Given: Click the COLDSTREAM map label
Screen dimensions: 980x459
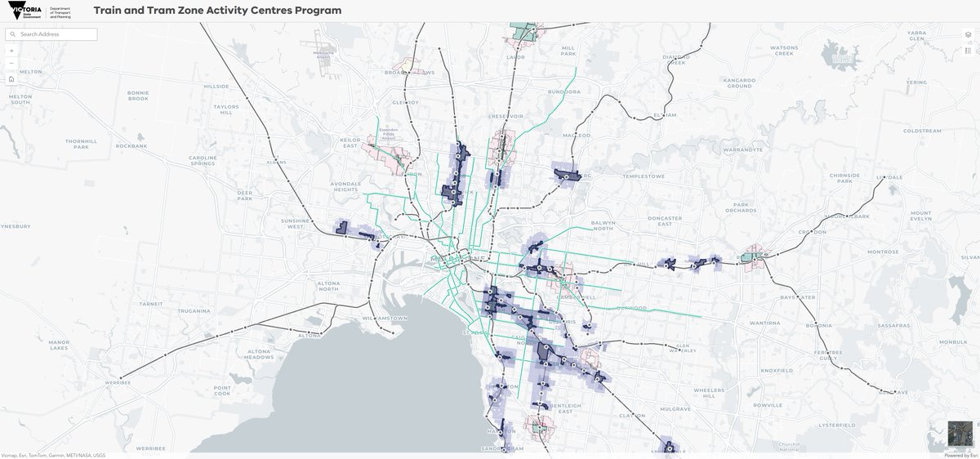Looking at the screenshot, I should coord(923,131).
